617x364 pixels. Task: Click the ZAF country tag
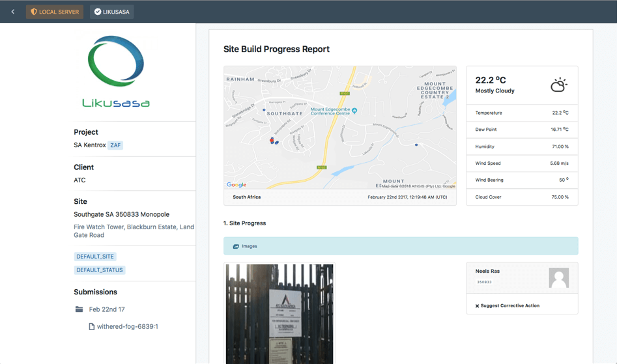point(115,145)
